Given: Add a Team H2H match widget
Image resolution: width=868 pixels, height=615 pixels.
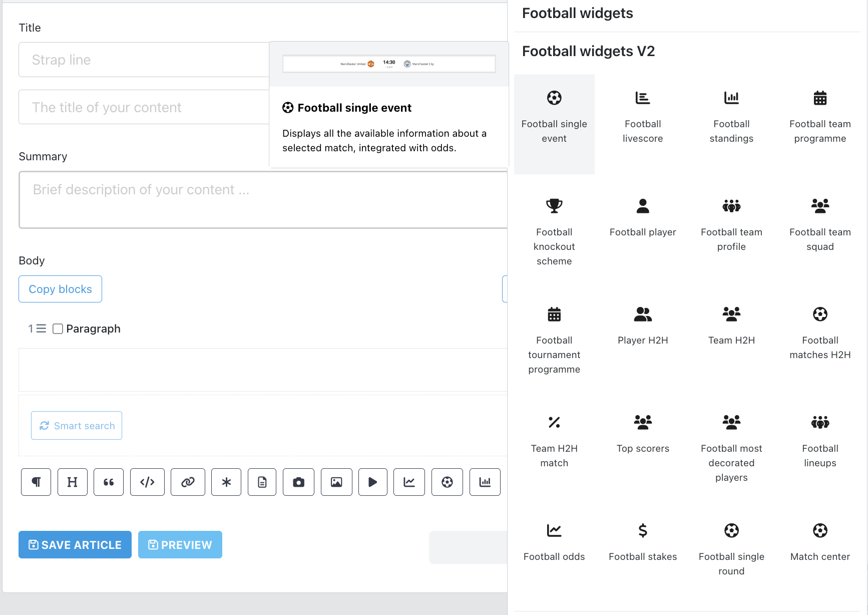Looking at the screenshot, I should (554, 442).
